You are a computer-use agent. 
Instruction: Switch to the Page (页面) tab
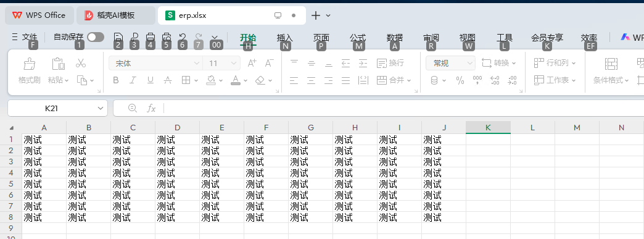click(x=321, y=38)
